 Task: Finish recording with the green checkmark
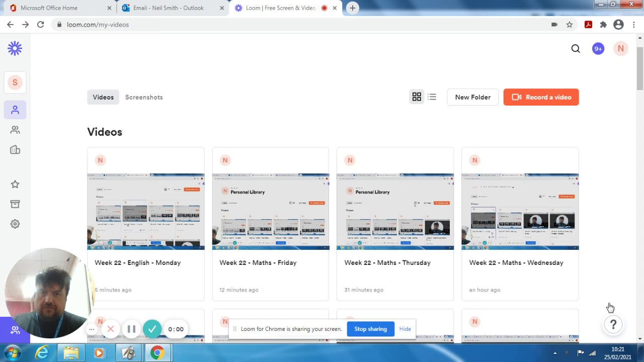[x=152, y=329]
